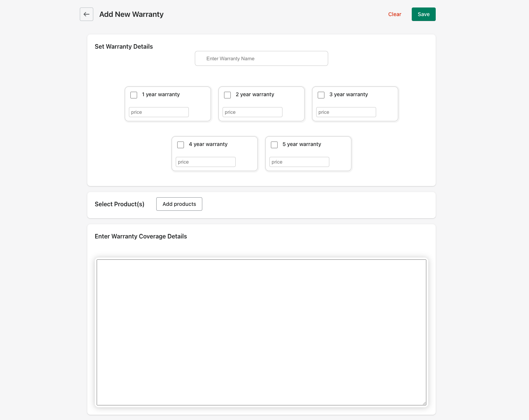529x420 pixels.
Task: Select the 4 year warranty checkbox
Action: click(181, 145)
